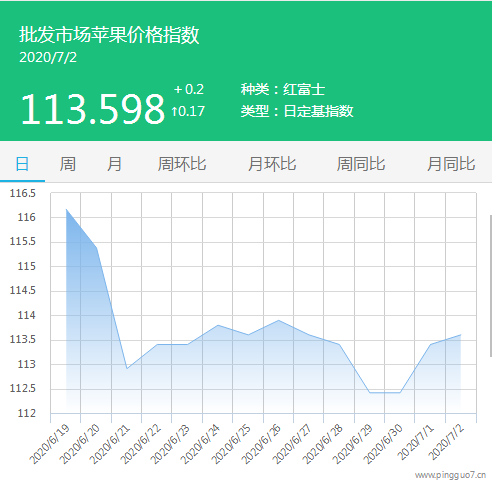The image size is (492, 487).
Task: Click the 2020/6/29 chart data point
Action: click(x=370, y=393)
